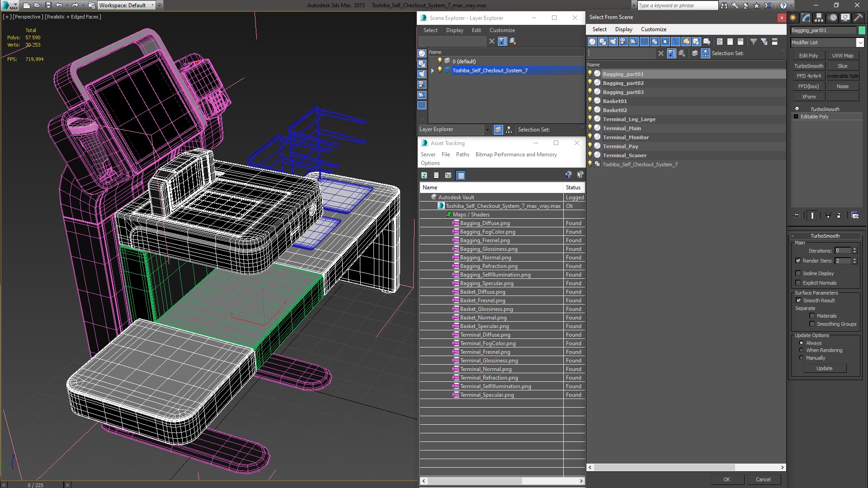
Task: Enable Separate by Smoothing Groups checkbox
Action: [812, 324]
